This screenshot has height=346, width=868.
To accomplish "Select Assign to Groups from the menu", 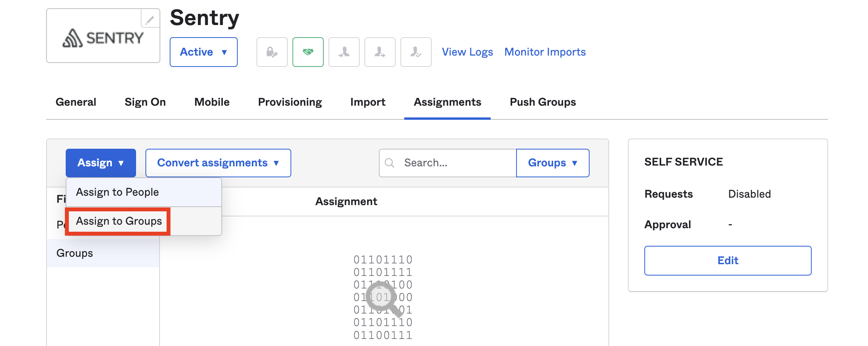I will pyautogui.click(x=118, y=221).
